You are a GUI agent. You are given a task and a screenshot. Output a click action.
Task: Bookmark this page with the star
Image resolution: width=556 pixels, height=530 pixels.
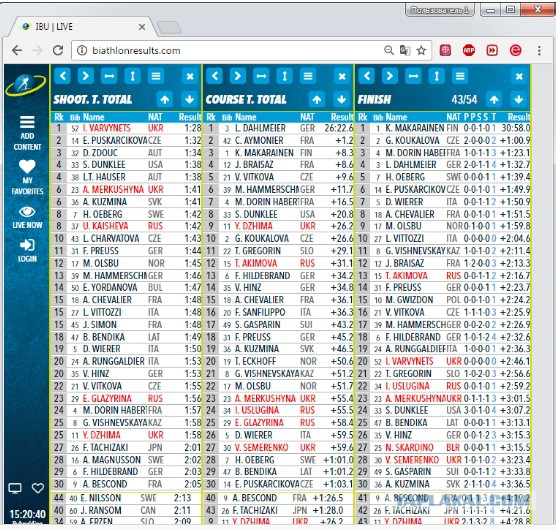(421, 50)
